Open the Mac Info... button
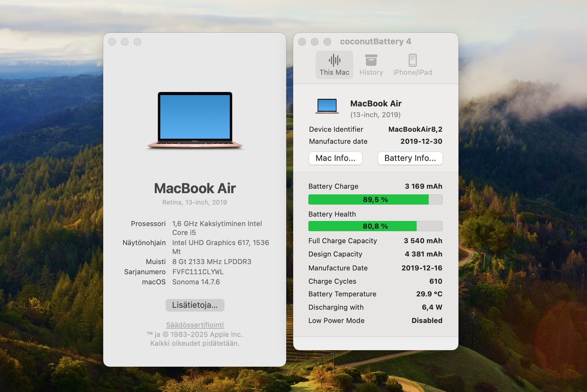 (336, 158)
